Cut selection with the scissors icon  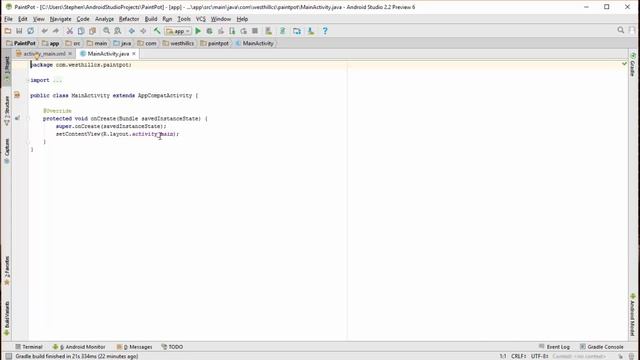pyautogui.click(x=70, y=31)
